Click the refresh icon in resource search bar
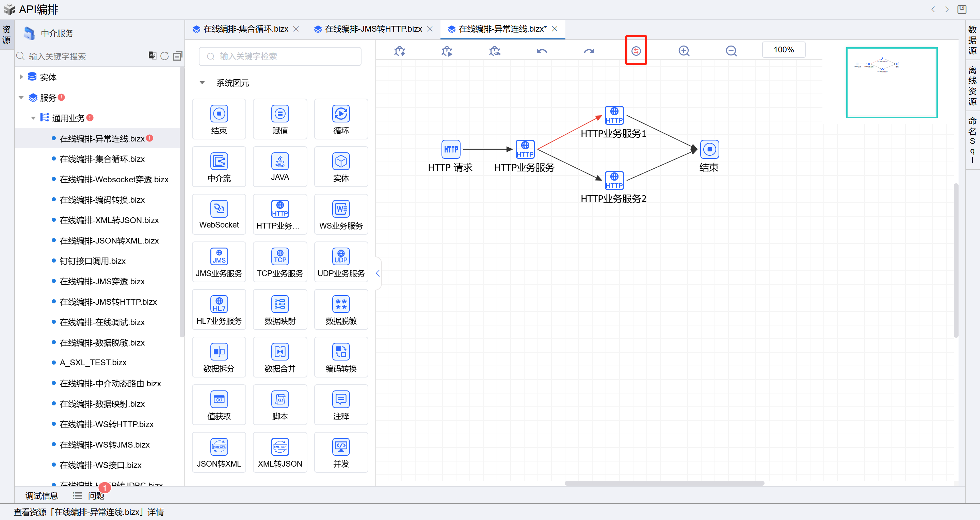Screen dimensions: 980x520 tap(164, 56)
